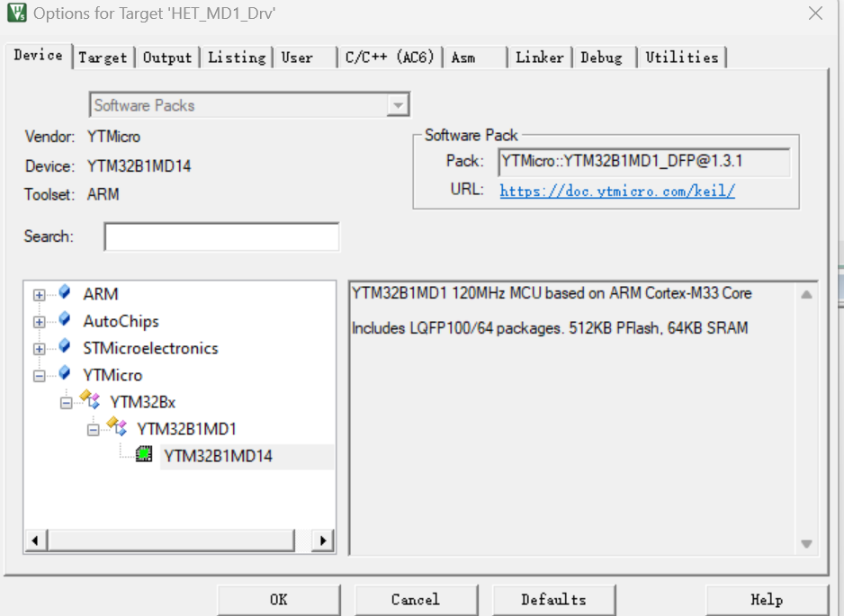This screenshot has width=844, height=616.
Task: Switch to the Utilities tab
Action: [682, 58]
